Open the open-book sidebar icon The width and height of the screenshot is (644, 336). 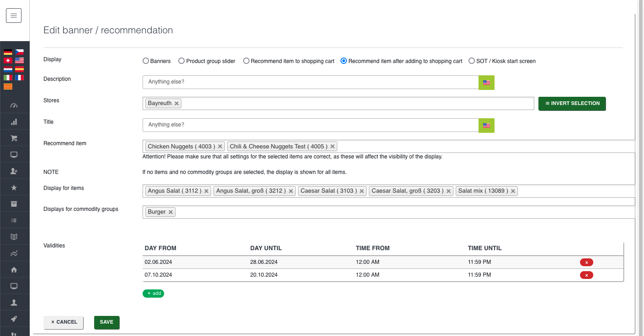pos(14,237)
